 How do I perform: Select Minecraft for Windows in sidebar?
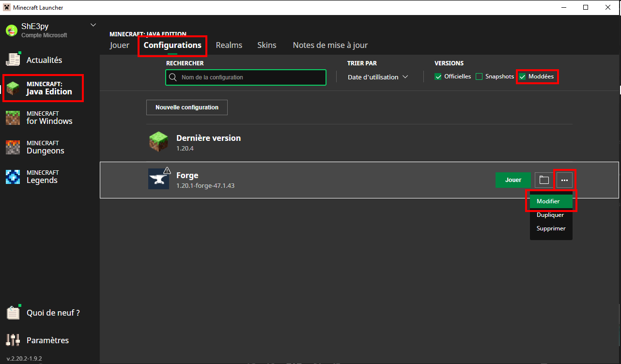pos(40,118)
